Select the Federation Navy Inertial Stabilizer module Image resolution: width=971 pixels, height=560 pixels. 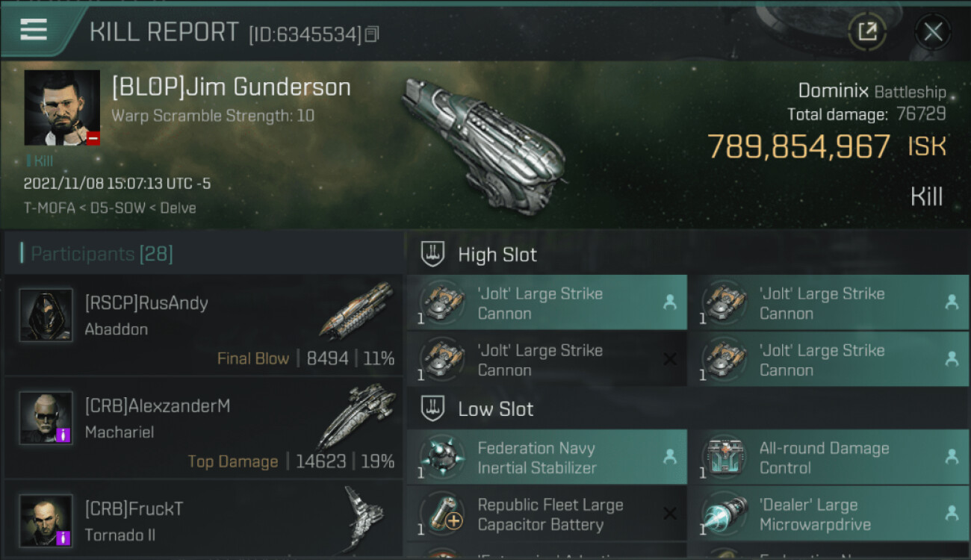pyautogui.click(x=547, y=458)
